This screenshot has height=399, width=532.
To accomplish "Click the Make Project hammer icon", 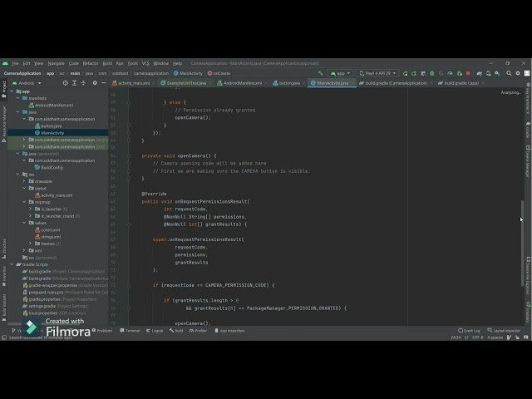I will pos(320,73).
